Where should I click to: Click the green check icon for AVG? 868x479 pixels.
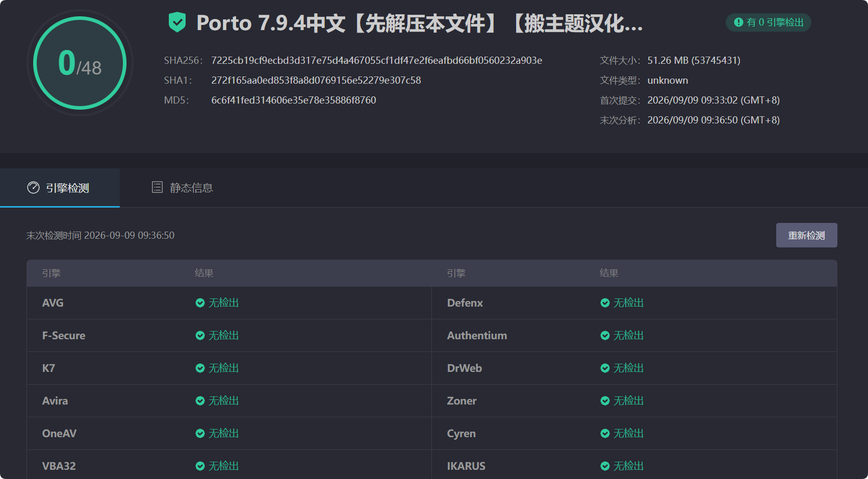pos(200,303)
